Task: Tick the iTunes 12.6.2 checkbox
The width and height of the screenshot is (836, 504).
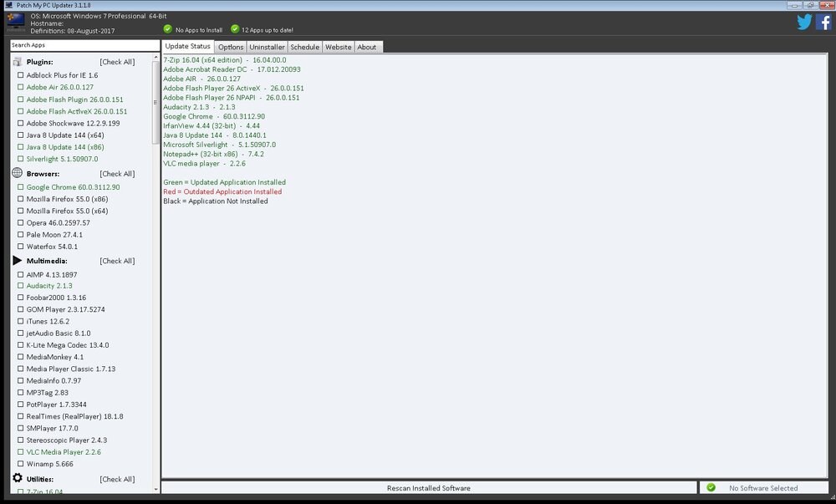Action: 21,321
